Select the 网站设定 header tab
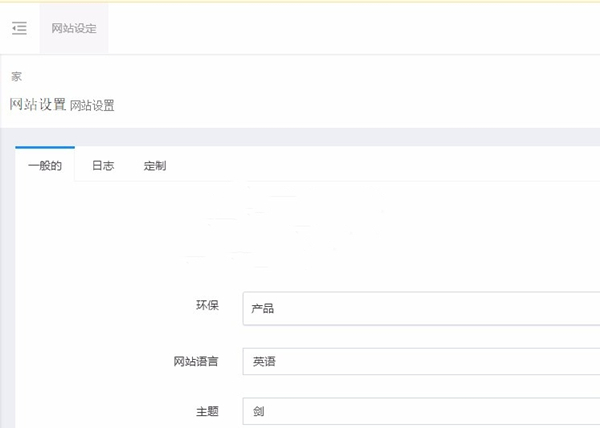Screen dimensions: 600x428 (x=74, y=28)
